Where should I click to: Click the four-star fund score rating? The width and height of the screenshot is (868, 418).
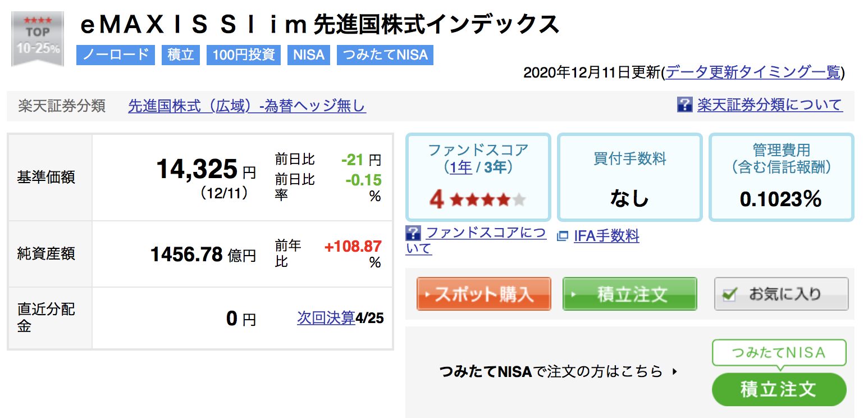pyautogui.click(x=478, y=199)
